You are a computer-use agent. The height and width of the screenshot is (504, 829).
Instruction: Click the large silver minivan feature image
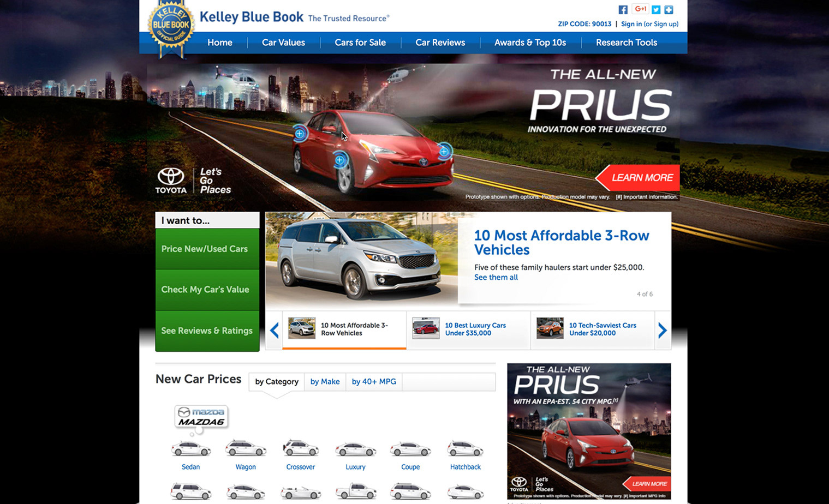click(361, 258)
